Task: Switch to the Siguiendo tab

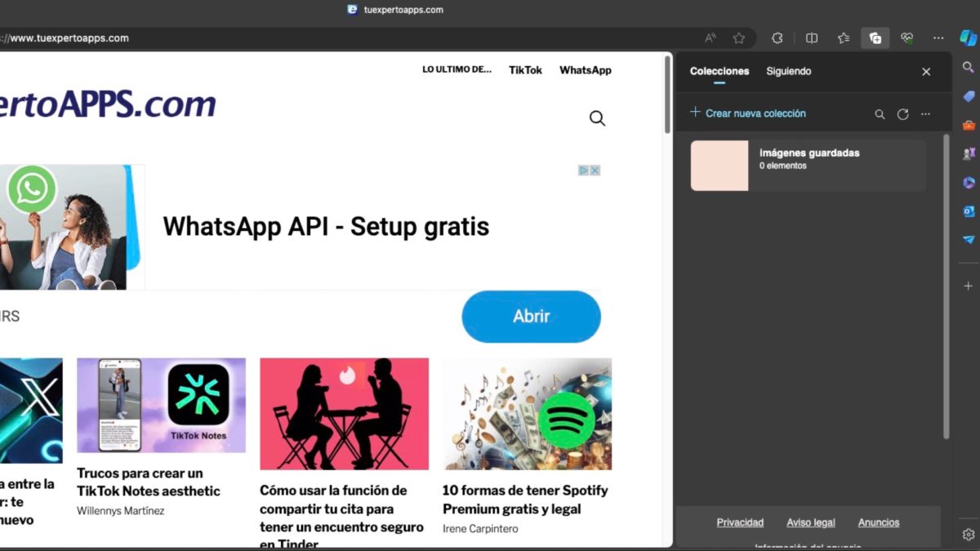Action: coord(789,71)
